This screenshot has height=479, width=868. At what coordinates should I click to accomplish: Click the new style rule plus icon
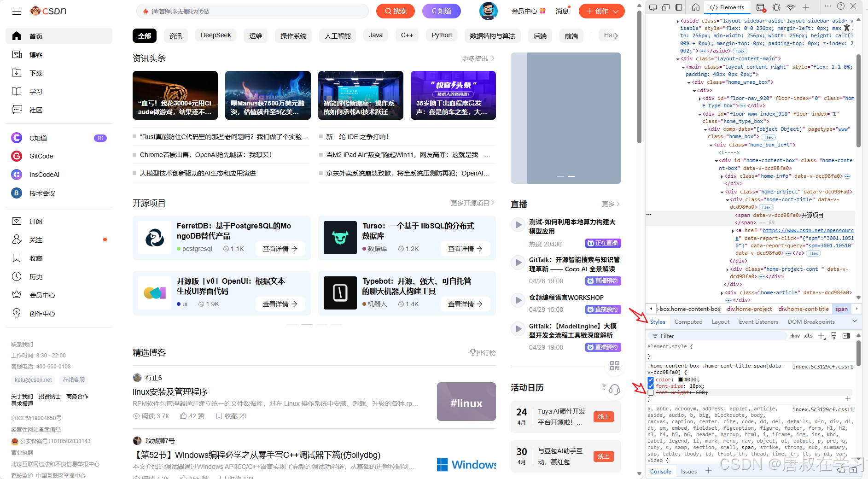821,336
